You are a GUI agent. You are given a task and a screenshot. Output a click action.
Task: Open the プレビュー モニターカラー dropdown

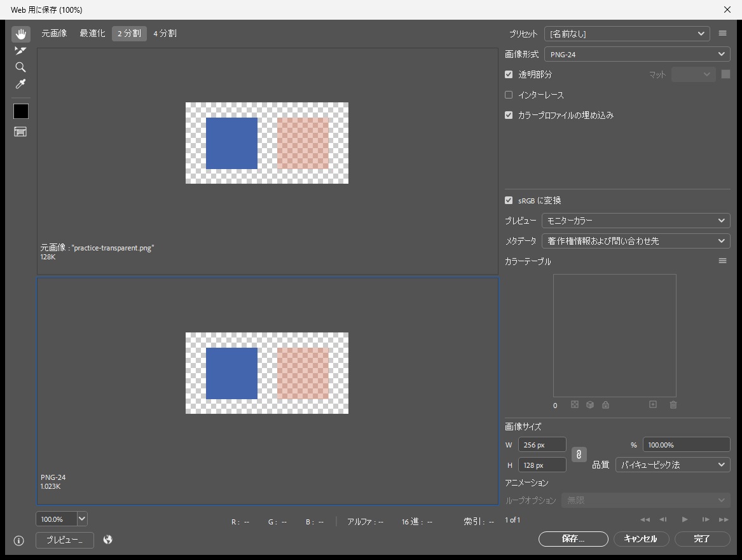(x=636, y=221)
